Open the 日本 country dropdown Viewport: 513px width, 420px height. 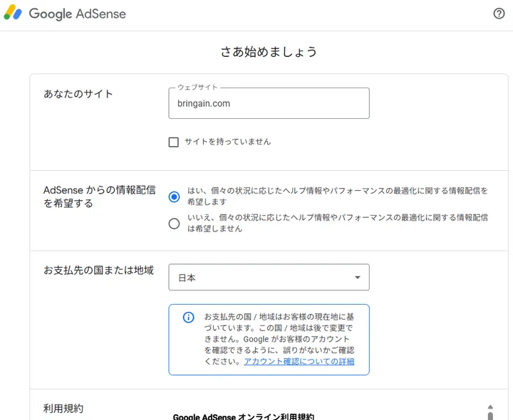(269, 277)
